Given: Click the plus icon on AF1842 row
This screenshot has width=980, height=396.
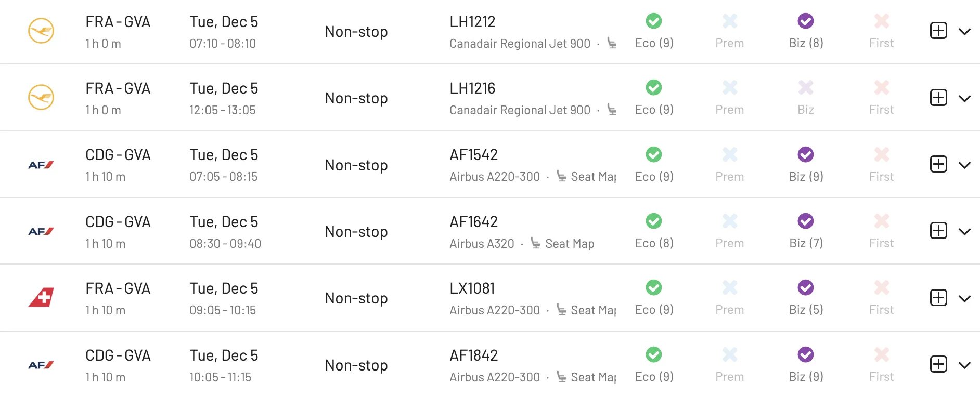Looking at the screenshot, I should coord(938,364).
